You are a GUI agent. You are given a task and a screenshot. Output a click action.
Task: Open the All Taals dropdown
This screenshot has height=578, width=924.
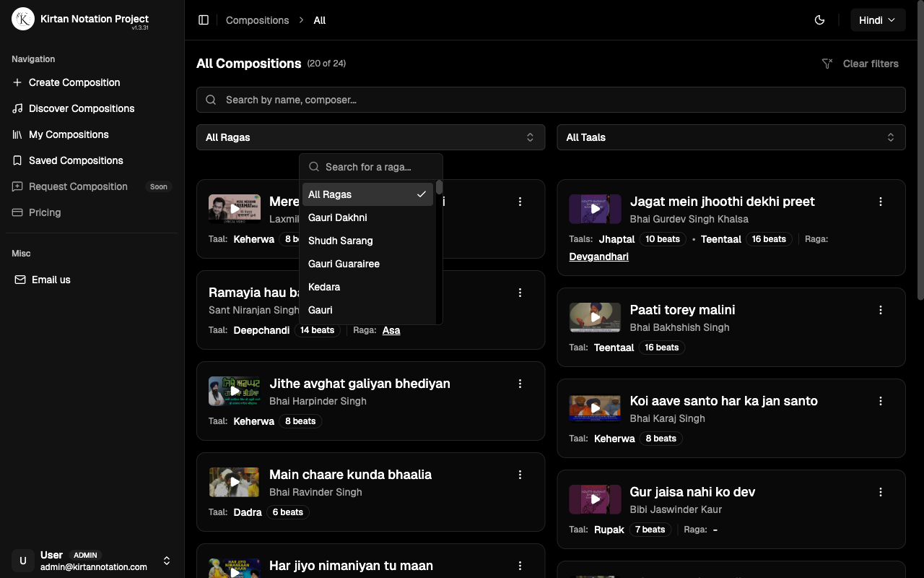click(x=731, y=137)
